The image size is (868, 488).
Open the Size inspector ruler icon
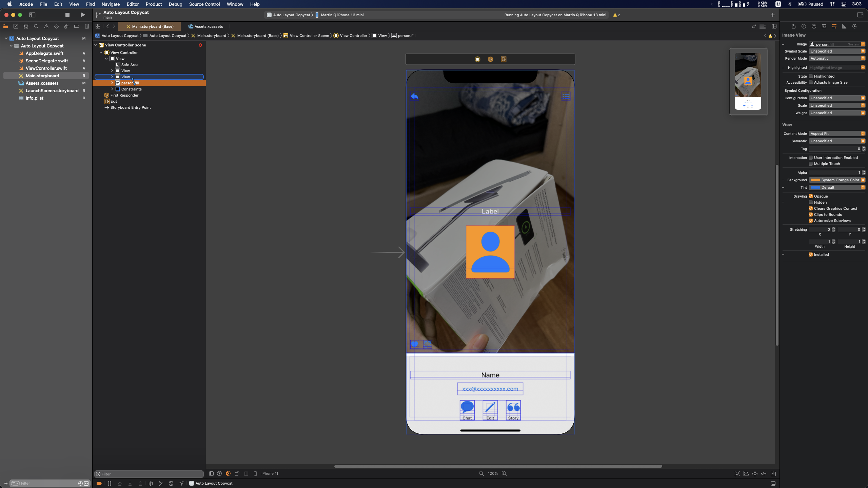844,26
